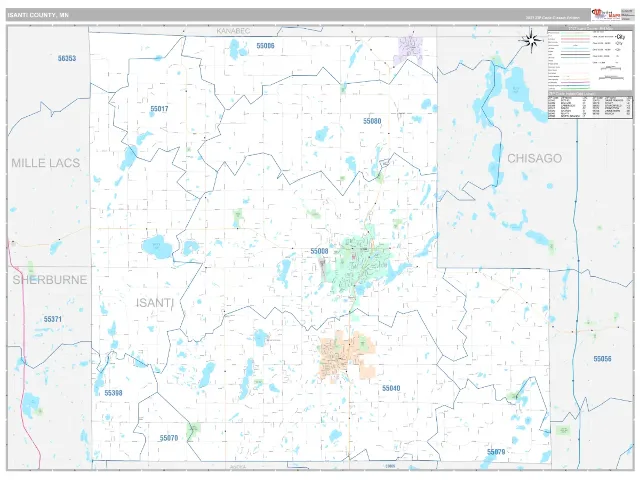Click the green shaded city area
This screenshot has width=640, height=480.
click(x=361, y=262)
